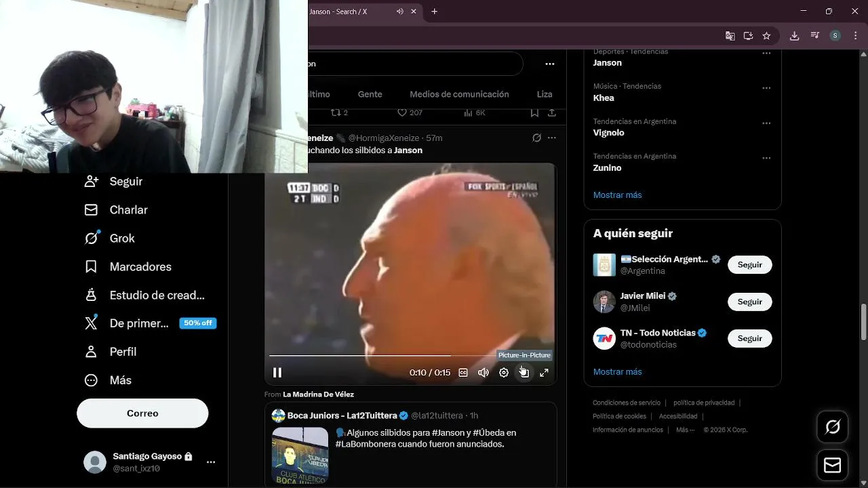Open a new browser tab
Viewport: 868px width, 488px height.
click(435, 12)
